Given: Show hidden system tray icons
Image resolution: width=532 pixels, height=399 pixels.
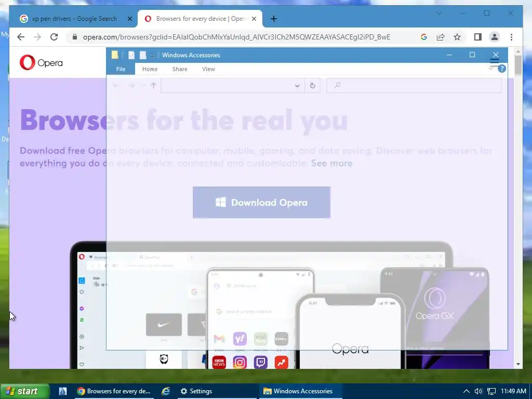Looking at the screenshot, I should point(466,391).
